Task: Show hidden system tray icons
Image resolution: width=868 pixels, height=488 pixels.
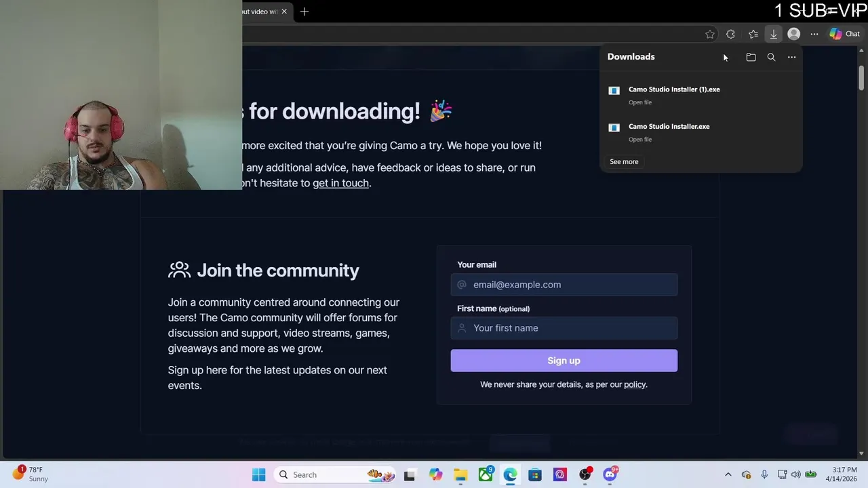Action: click(x=728, y=475)
